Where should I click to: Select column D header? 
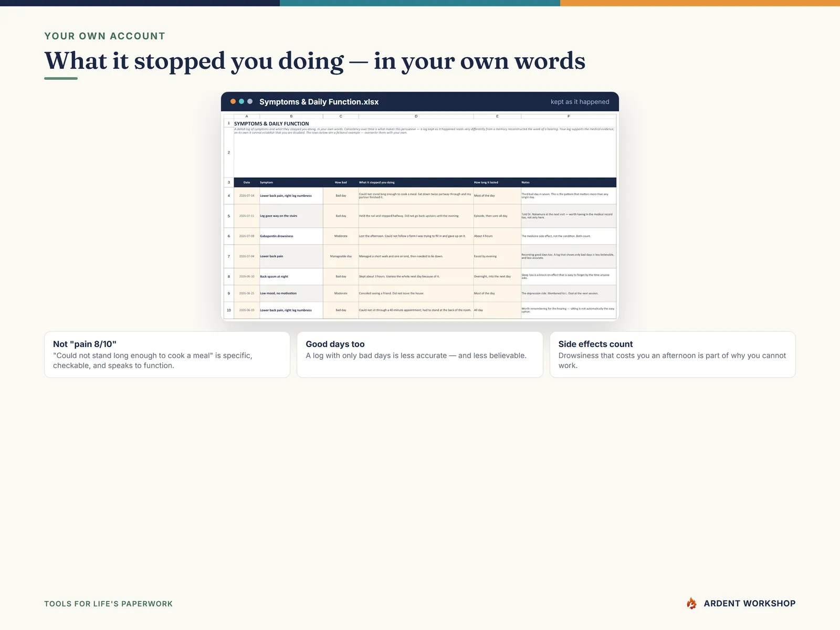click(x=416, y=116)
